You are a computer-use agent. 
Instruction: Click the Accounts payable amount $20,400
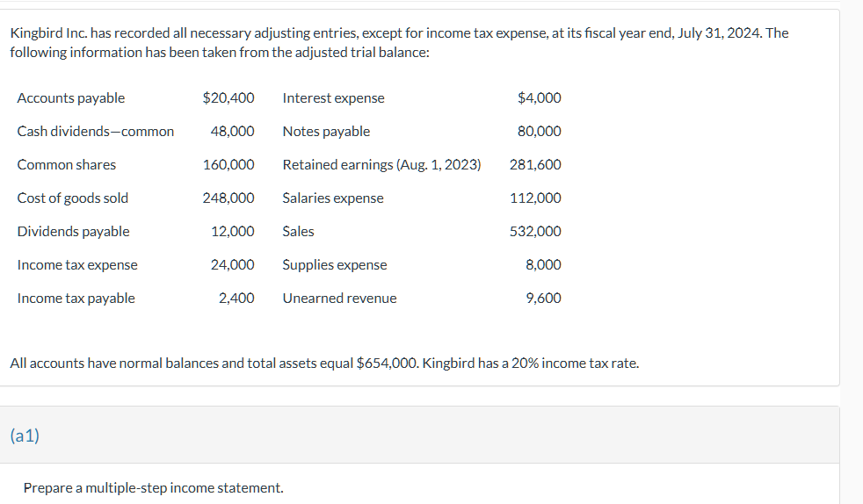coord(228,98)
